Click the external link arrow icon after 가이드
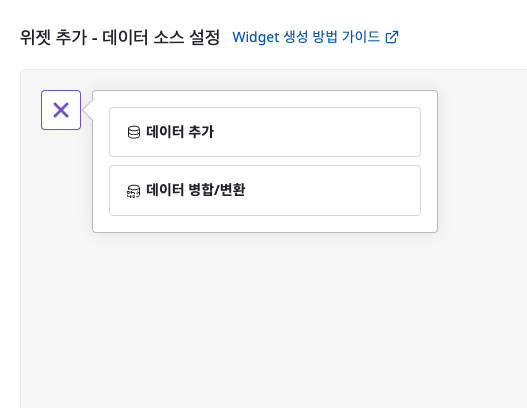 [392, 37]
